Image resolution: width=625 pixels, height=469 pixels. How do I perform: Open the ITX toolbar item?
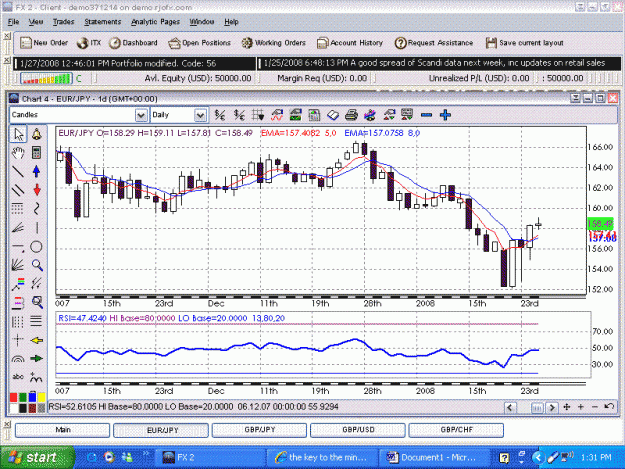[89, 43]
